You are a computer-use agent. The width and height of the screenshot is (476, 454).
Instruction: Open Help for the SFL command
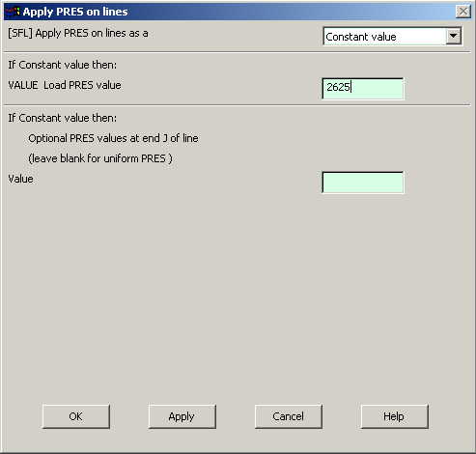pyautogui.click(x=394, y=416)
